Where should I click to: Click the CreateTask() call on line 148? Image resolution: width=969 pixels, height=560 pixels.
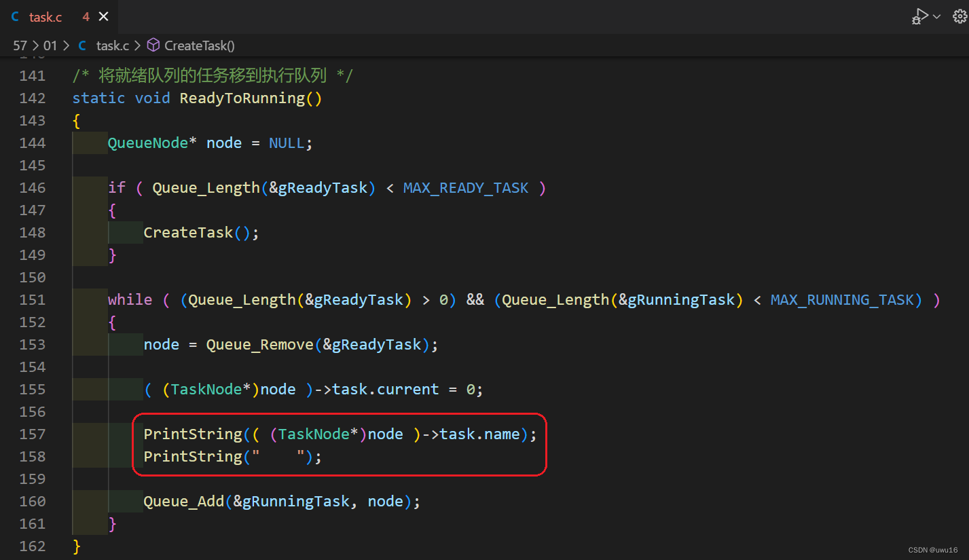[201, 232]
